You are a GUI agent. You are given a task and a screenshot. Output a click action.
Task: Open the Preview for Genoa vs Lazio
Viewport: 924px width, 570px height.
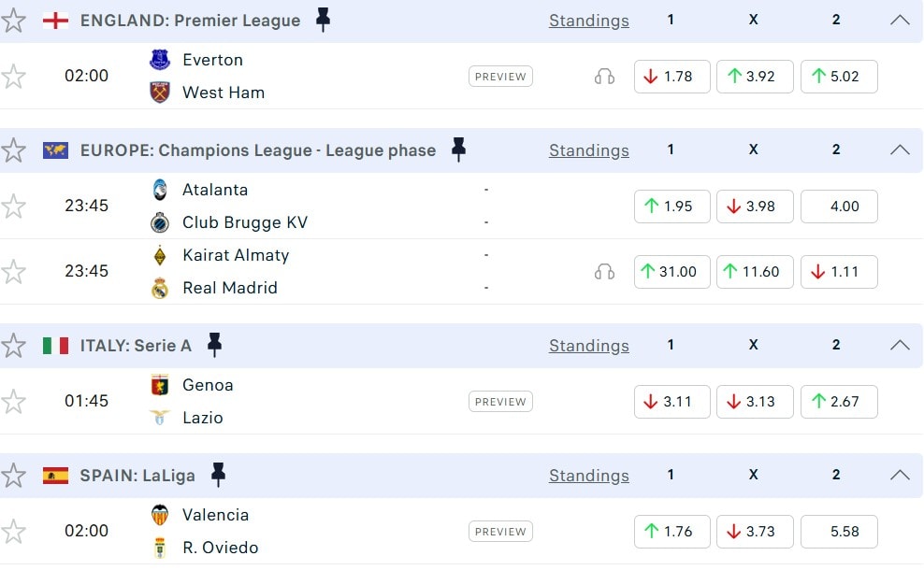[500, 402]
